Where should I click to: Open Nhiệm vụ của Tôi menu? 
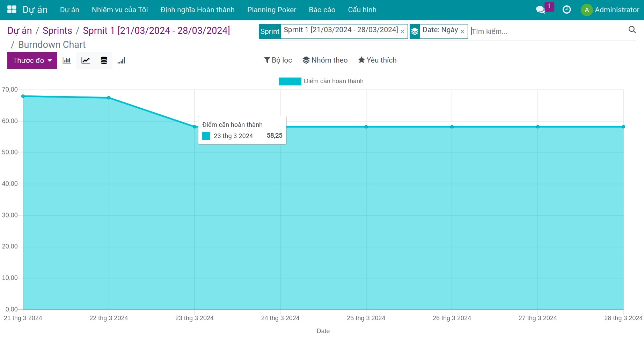(120, 10)
